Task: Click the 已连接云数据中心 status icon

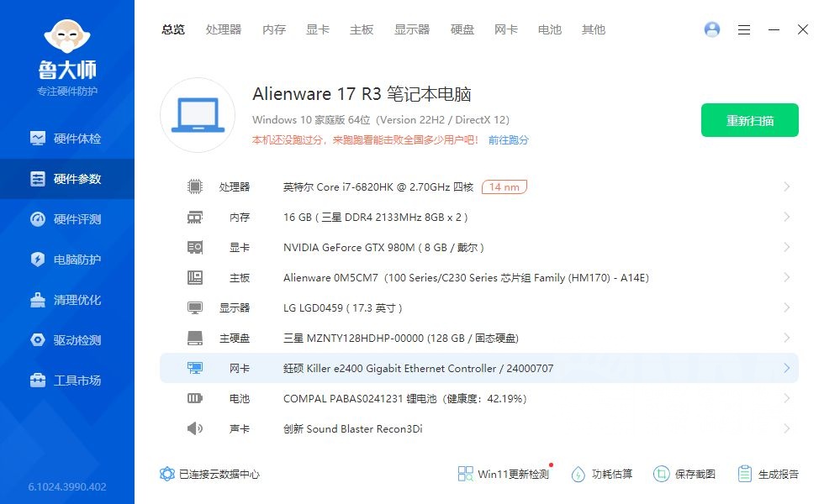Action: point(166,474)
